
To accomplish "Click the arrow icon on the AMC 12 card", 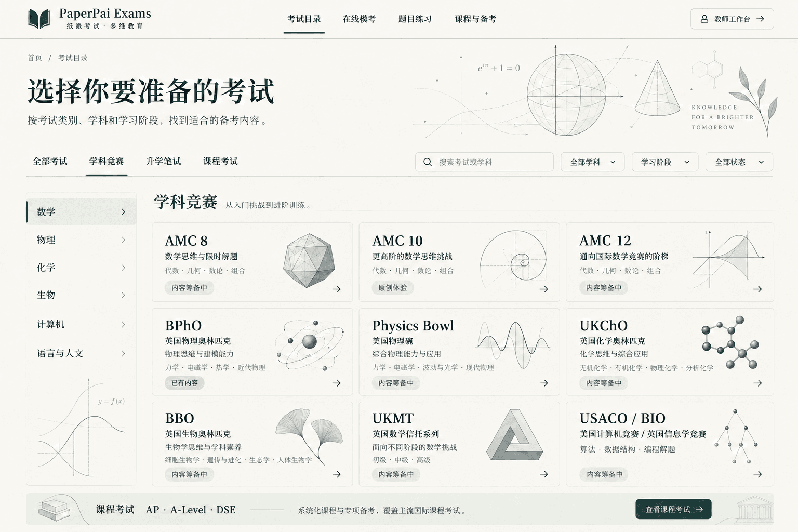I will coord(757,289).
